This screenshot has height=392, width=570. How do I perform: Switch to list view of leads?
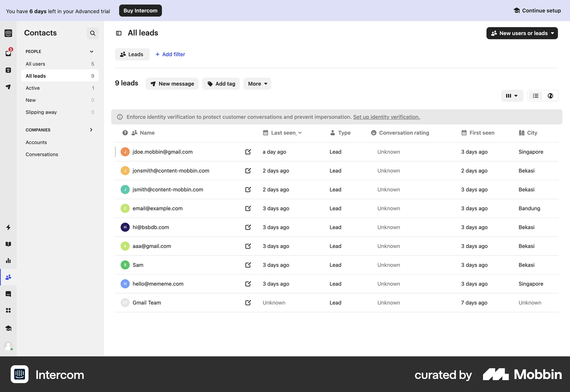click(536, 96)
